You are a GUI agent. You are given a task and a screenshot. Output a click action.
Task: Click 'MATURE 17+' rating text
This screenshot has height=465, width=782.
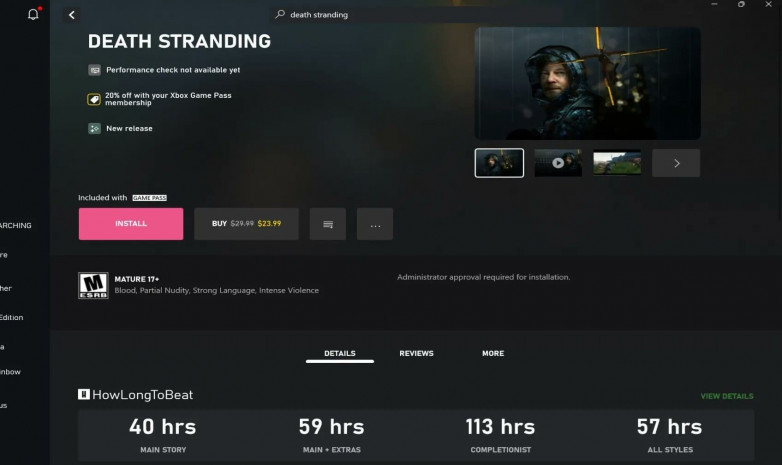pos(137,279)
